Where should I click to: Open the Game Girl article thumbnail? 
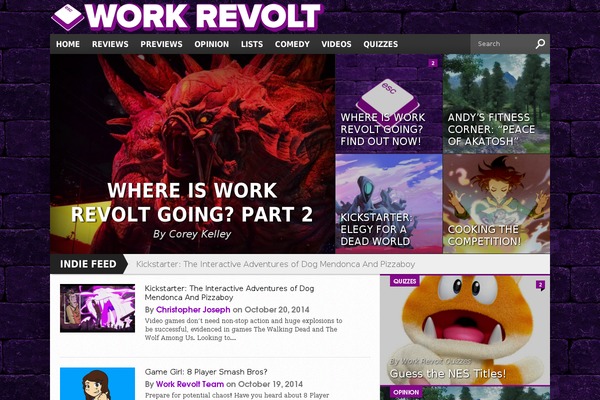point(97,384)
